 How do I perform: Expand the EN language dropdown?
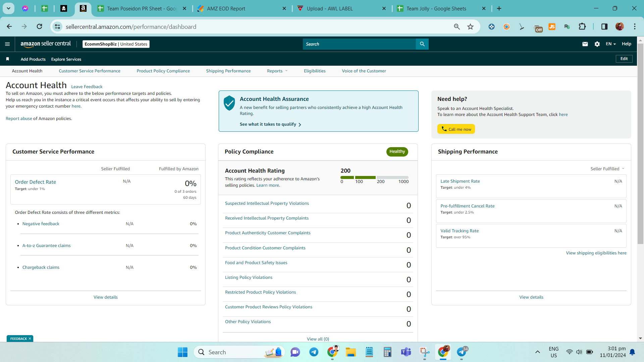click(611, 44)
